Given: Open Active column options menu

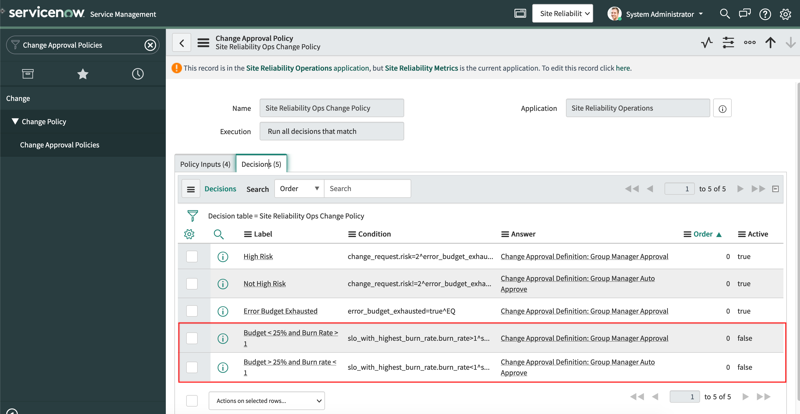Looking at the screenshot, I should [742, 234].
